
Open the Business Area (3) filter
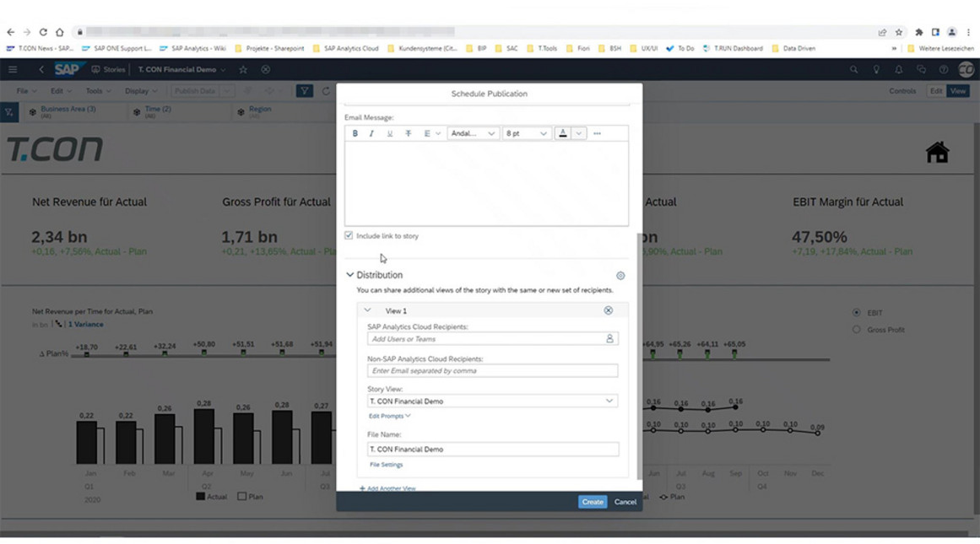coord(62,112)
